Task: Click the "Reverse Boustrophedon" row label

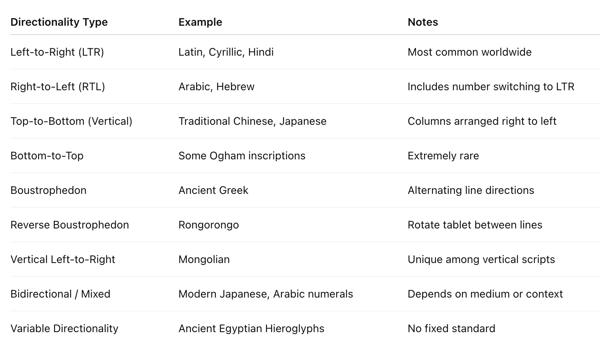Action: point(70,225)
